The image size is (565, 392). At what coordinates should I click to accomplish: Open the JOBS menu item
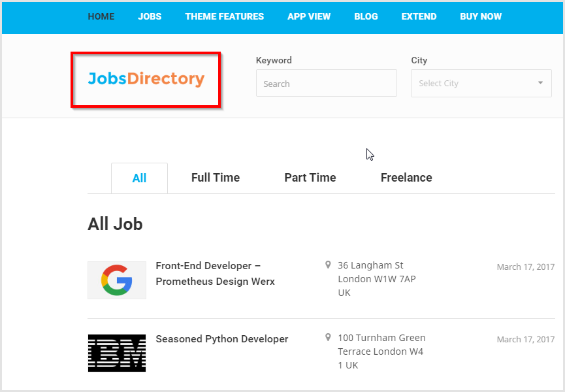pos(150,16)
